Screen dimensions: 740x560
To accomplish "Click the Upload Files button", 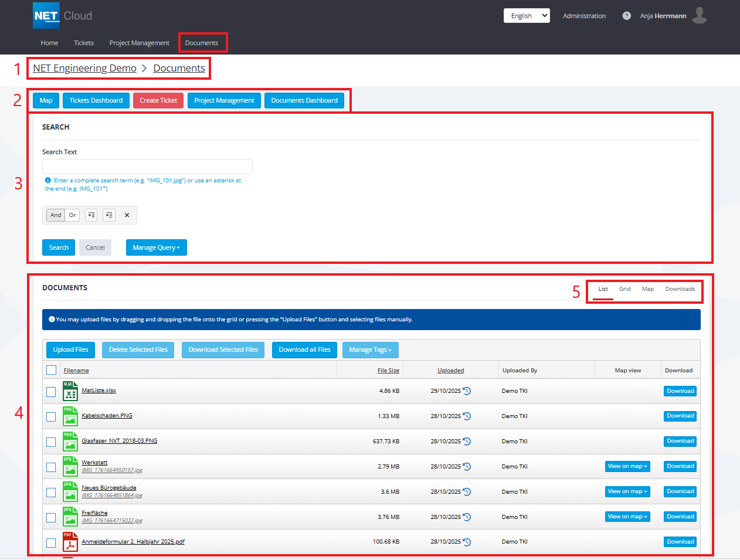I will 70,350.
